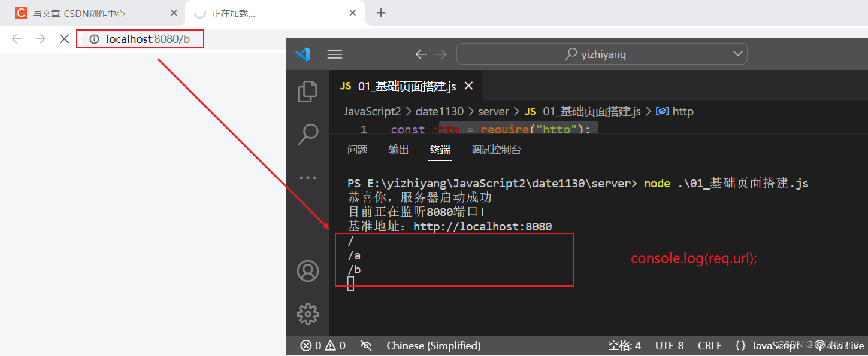Click terminal output line /b
The image size is (868, 356).
click(x=354, y=270)
